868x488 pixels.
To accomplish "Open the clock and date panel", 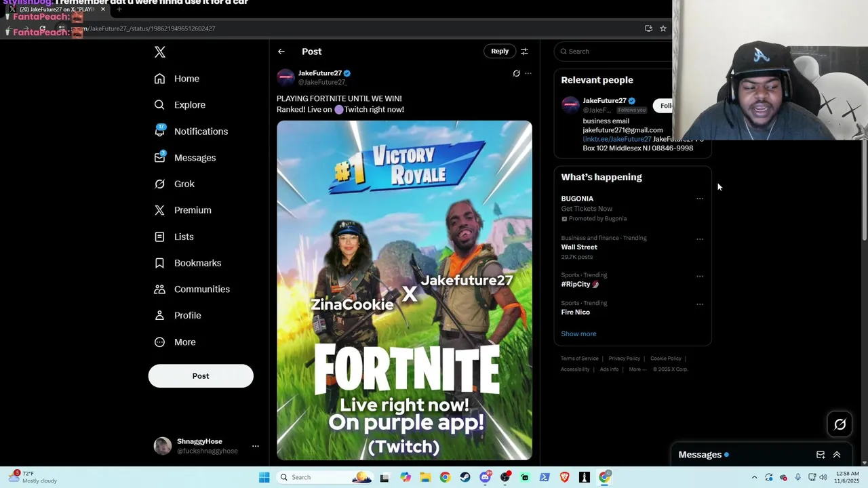I will pyautogui.click(x=848, y=477).
